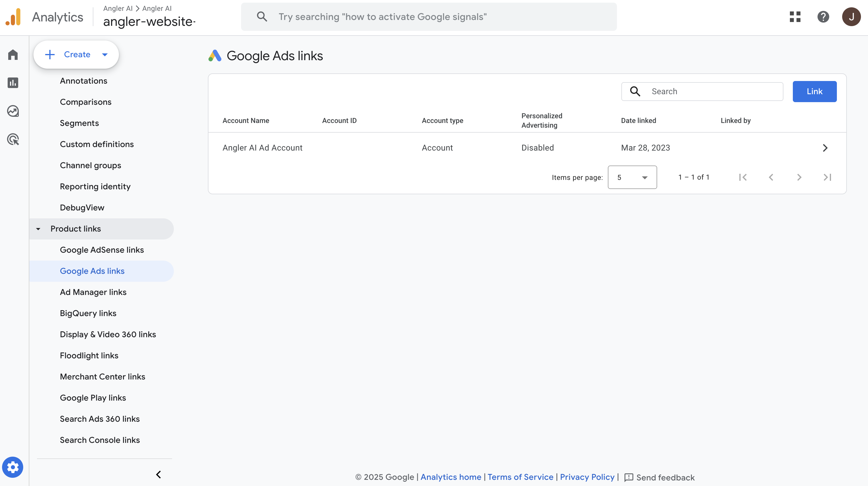868x486 pixels.
Task: Open Search Console links
Action: (100, 440)
